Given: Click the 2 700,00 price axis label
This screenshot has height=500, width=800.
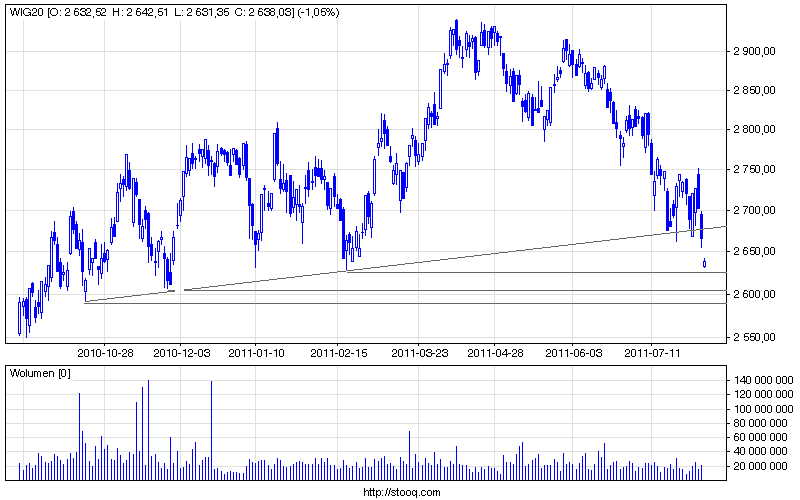Looking at the screenshot, I should click(755, 210).
